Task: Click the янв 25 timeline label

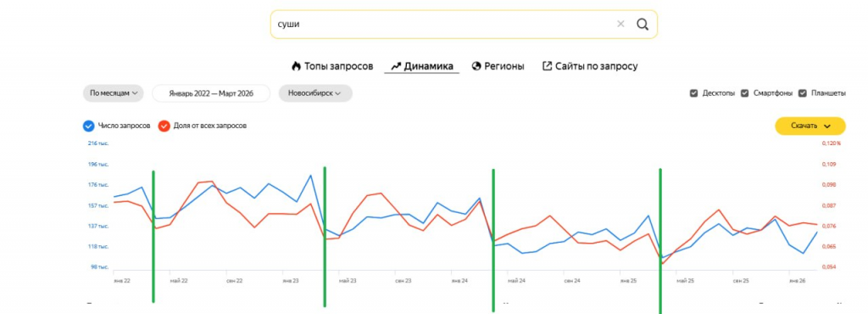Action: tap(628, 281)
